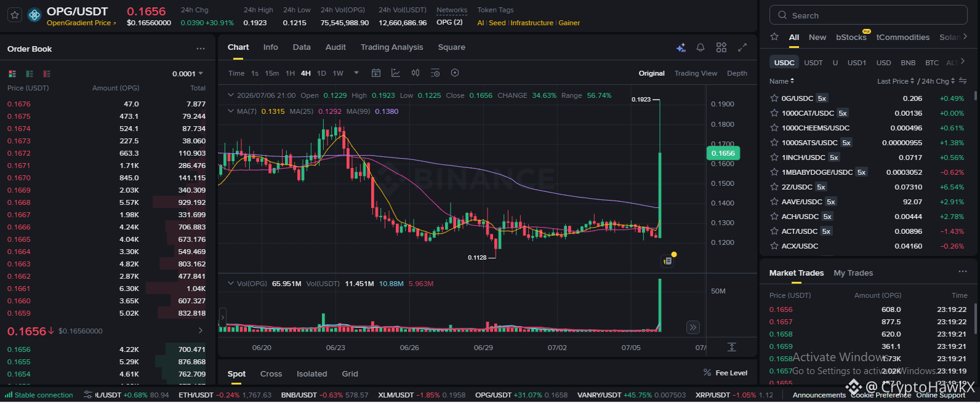This screenshot has height=403, width=980.
Task: Collapse MA indicator legend chevron
Action: coord(231,111)
